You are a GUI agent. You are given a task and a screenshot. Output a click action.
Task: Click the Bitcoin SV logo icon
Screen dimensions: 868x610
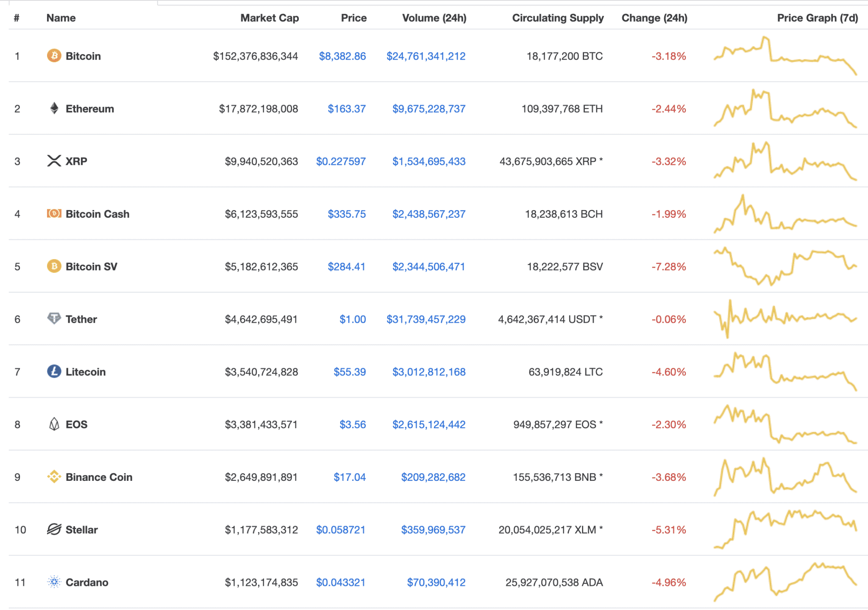click(x=54, y=266)
